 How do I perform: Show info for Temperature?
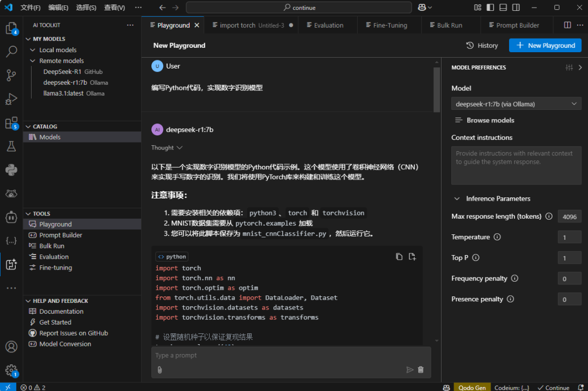tap(497, 237)
